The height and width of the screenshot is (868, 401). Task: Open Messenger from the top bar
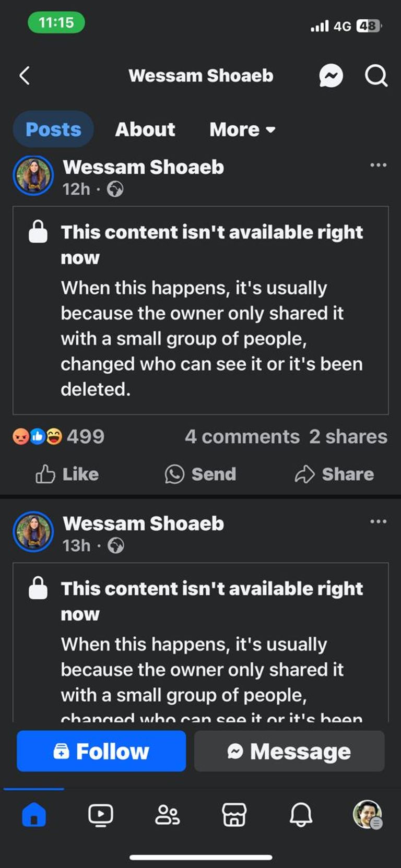point(331,76)
